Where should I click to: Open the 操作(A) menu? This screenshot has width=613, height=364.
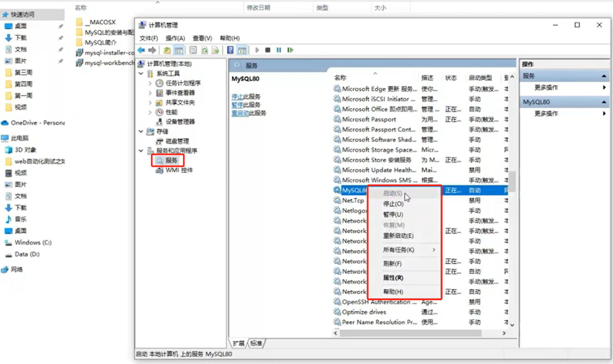tap(175, 38)
